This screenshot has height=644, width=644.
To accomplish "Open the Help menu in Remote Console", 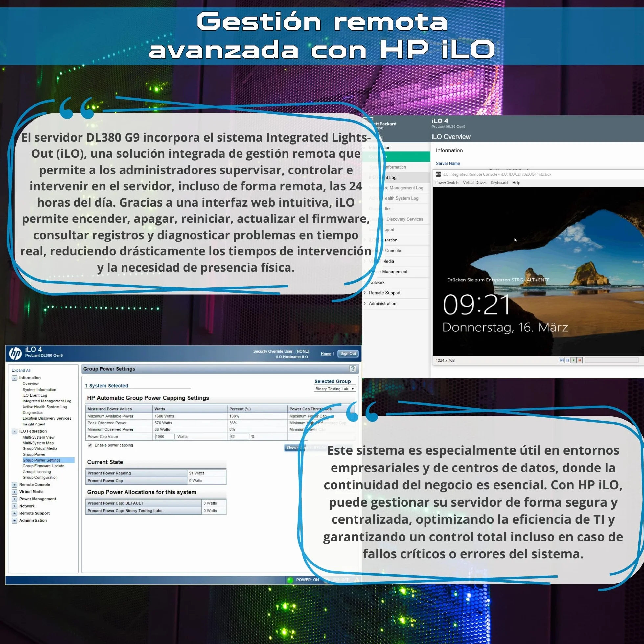I will tap(516, 183).
